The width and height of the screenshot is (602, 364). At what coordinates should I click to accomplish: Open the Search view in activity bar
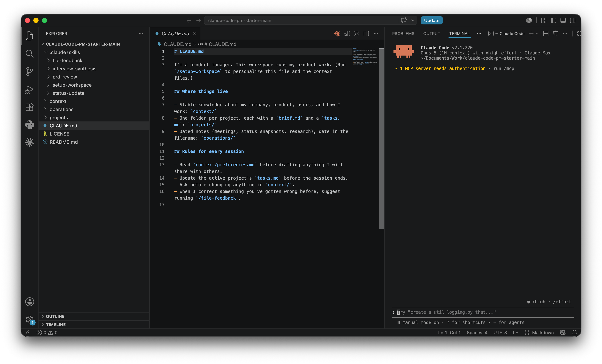click(30, 54)
